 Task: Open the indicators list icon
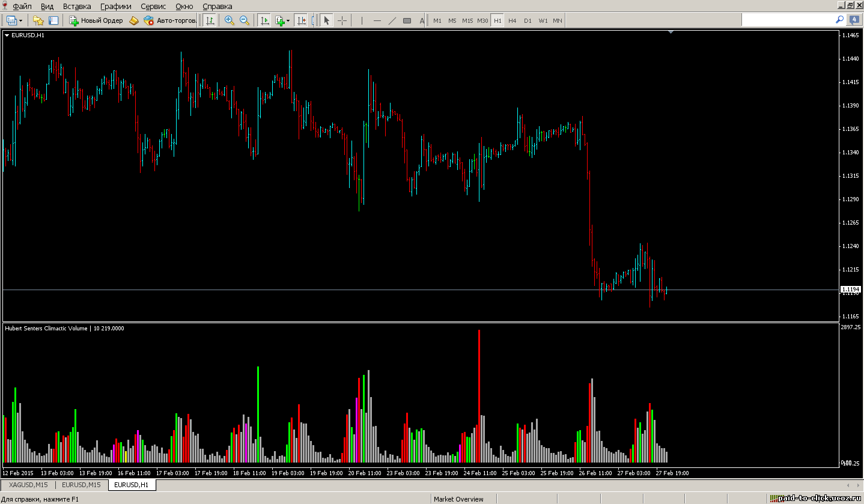click(279, 20)
